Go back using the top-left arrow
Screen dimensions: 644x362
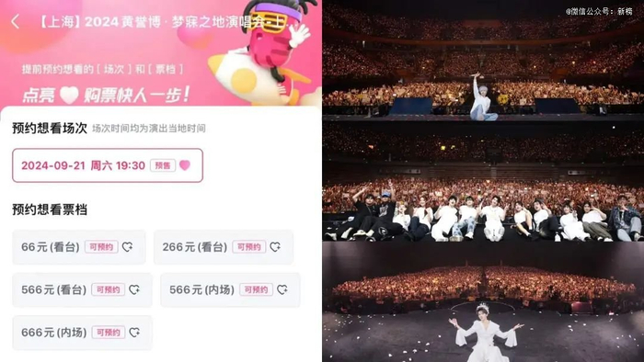(x=16, y=21)
